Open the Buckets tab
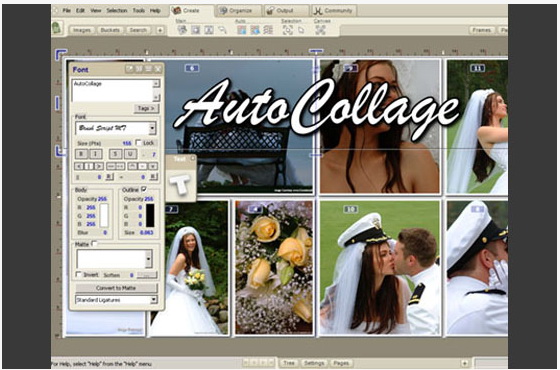 pos(110,30)
